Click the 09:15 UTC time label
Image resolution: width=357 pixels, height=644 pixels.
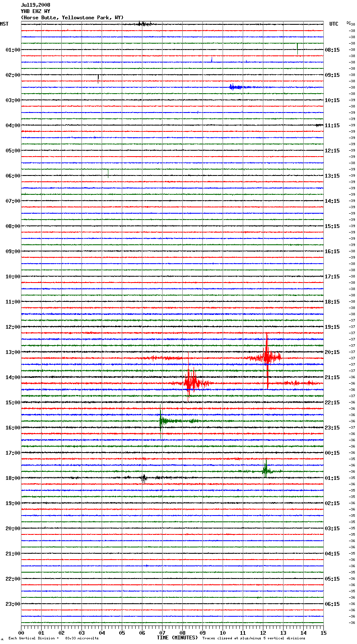[x=332, y=75]
